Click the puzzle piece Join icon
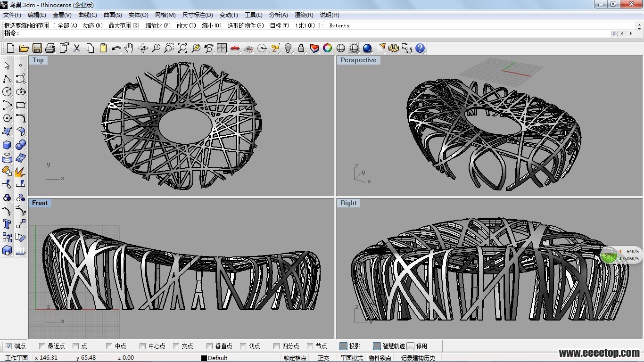 click(x=7, y=171)
